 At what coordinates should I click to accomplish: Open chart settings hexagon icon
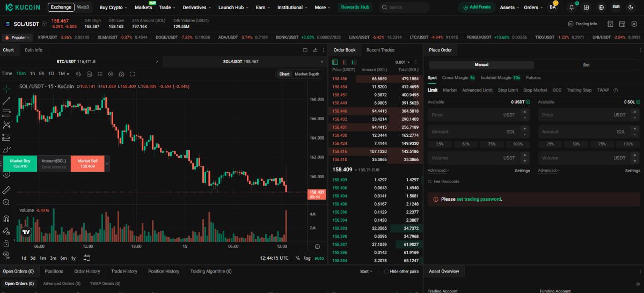111,74
